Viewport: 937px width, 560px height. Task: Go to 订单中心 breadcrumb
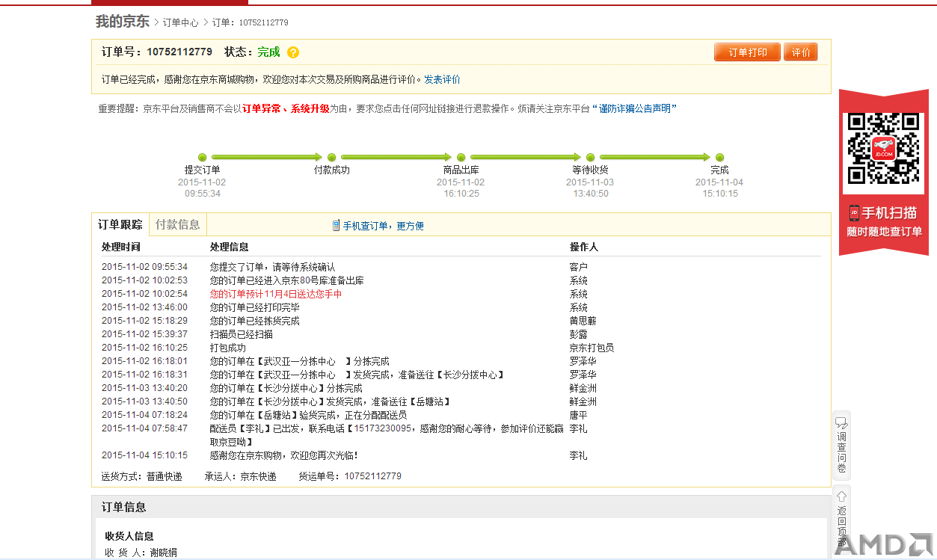pyautogui.click(x=181, y=23)
